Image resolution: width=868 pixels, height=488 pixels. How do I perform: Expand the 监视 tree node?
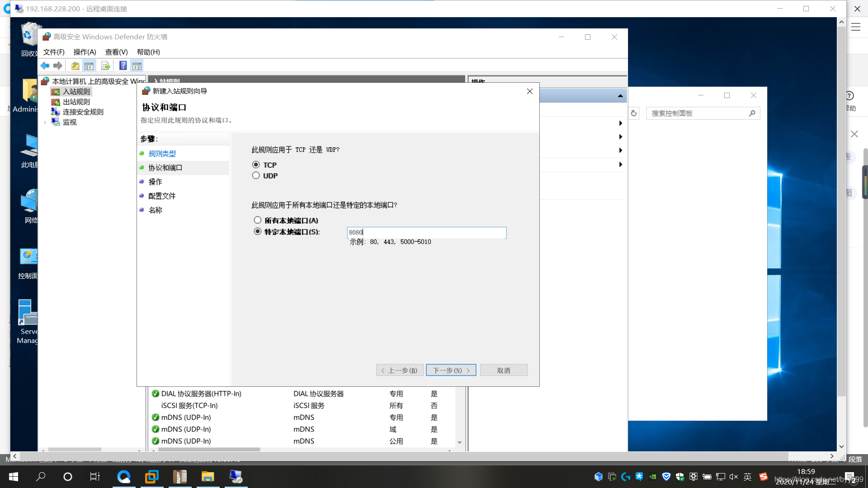(x=45, y=122)
